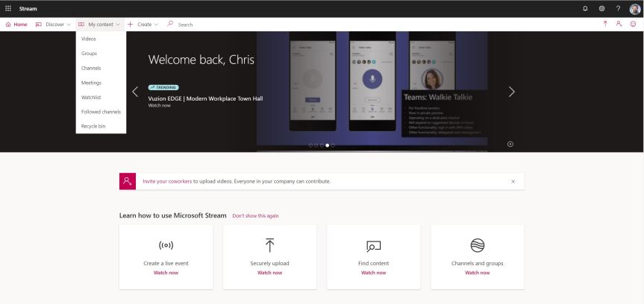
Task: Expand the Create dropdown
Action: 143,25
